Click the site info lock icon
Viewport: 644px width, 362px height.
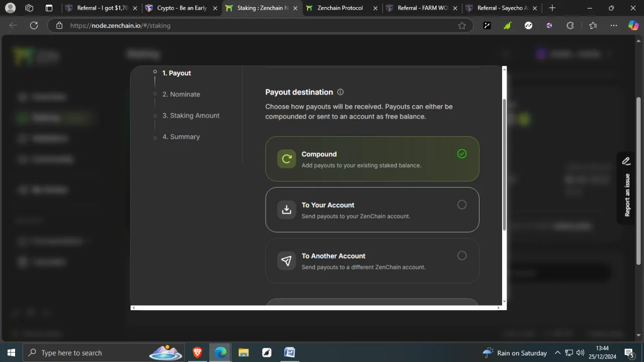(x=59, y=26)
